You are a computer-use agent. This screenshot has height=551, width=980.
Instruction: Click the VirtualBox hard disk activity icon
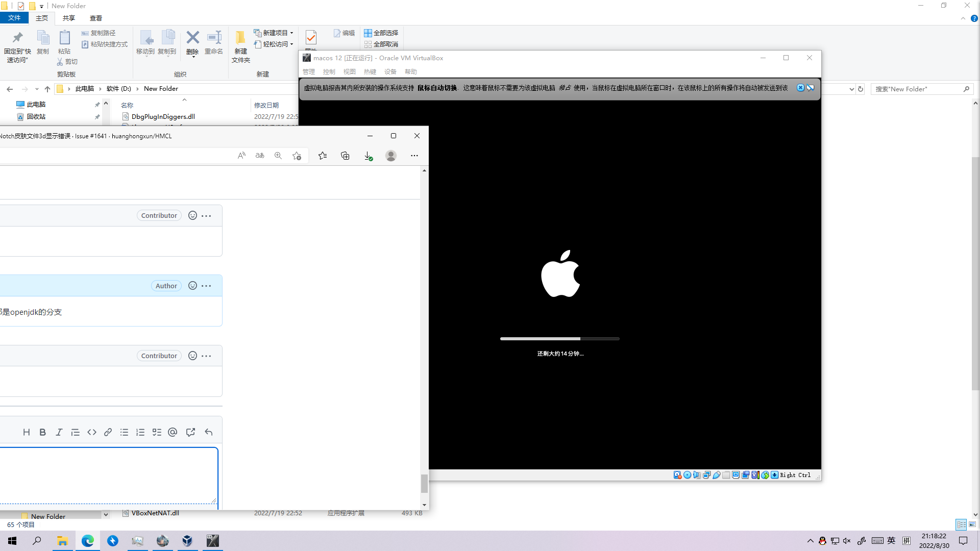(677, 474)
